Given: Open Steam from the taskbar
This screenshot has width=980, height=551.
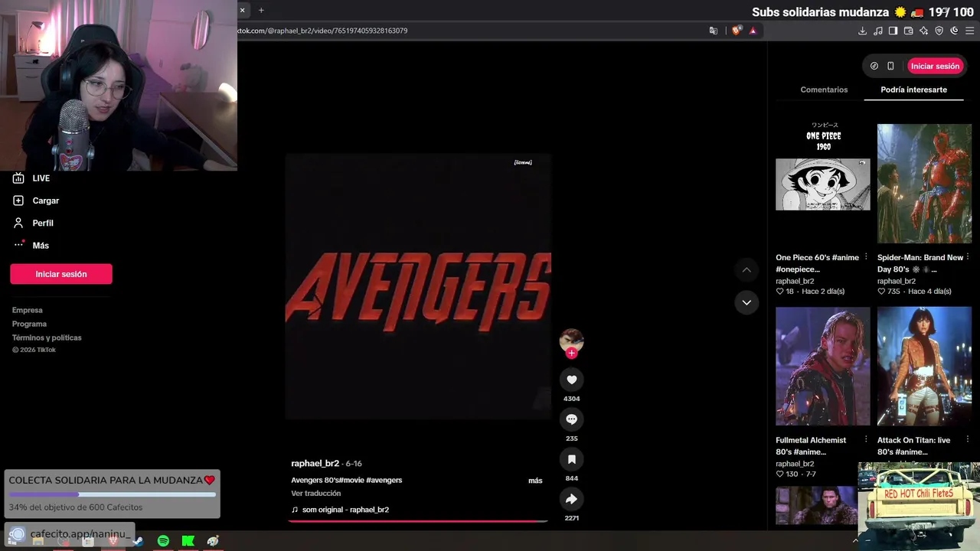Looking at the screenshot, I should click(138, 541).
